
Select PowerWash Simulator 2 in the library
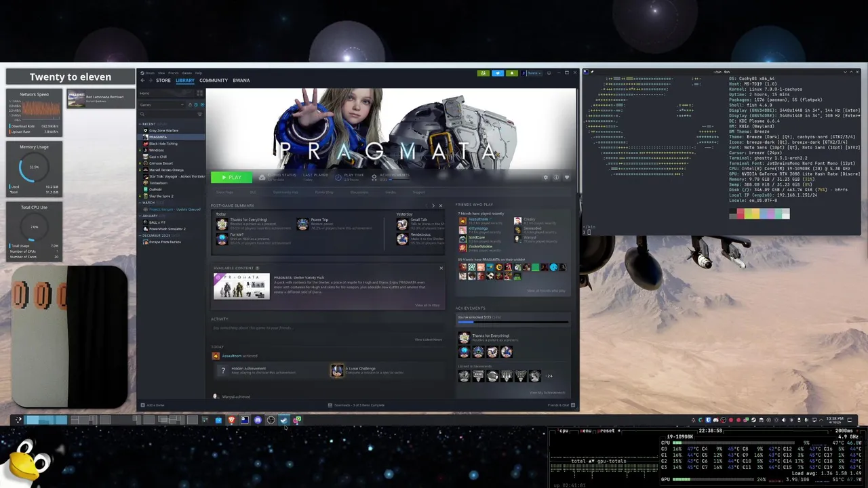(167, 228)
